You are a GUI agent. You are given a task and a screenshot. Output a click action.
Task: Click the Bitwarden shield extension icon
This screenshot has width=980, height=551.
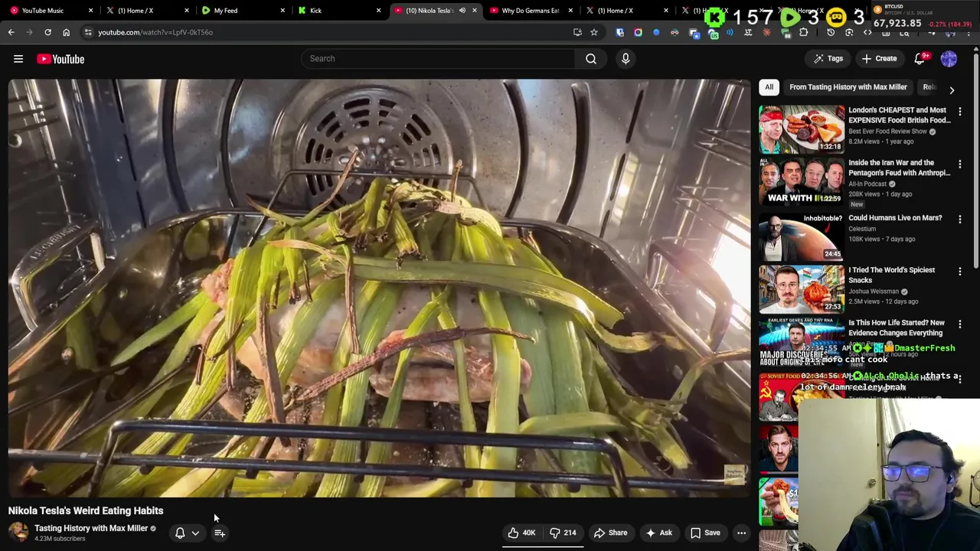[619, 32]
